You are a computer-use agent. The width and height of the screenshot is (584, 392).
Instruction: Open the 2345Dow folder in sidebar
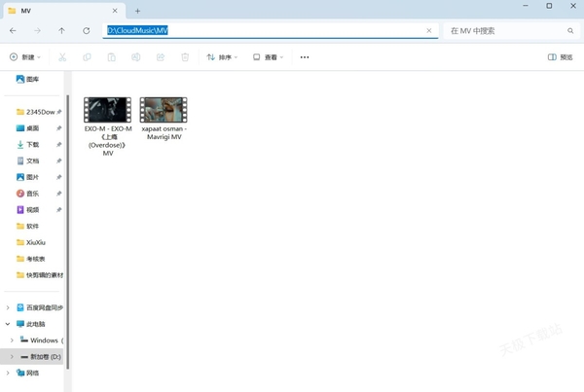pyautogui.click(x=36, y=112)
